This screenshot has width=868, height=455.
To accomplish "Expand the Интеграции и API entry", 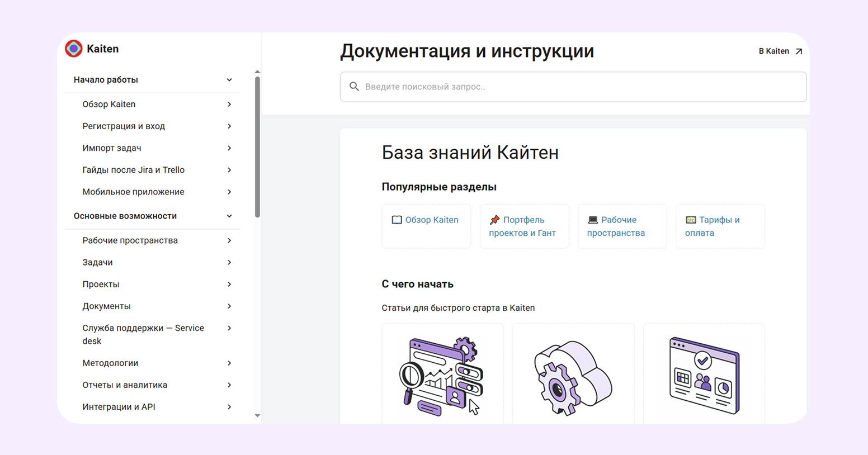I will 229,407.
